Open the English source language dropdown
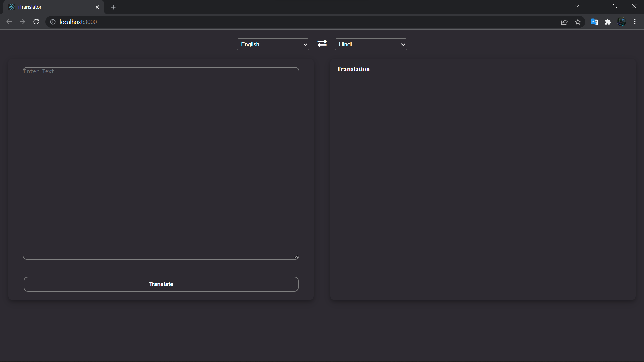644x362 pixels. [x=273, y=44]
